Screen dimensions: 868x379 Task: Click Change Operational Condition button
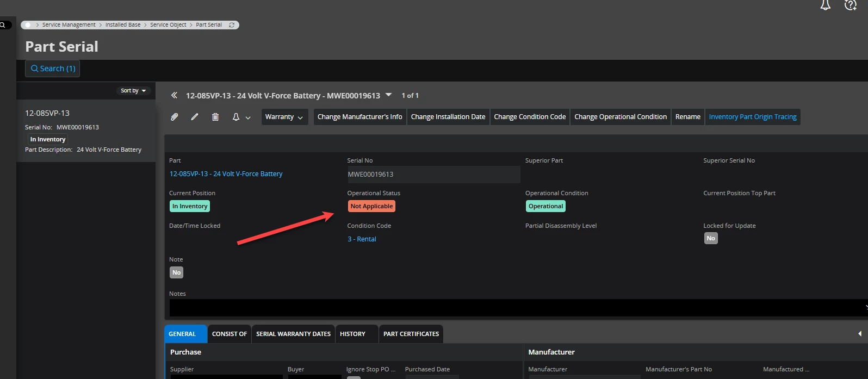click(x=620, y=117)
